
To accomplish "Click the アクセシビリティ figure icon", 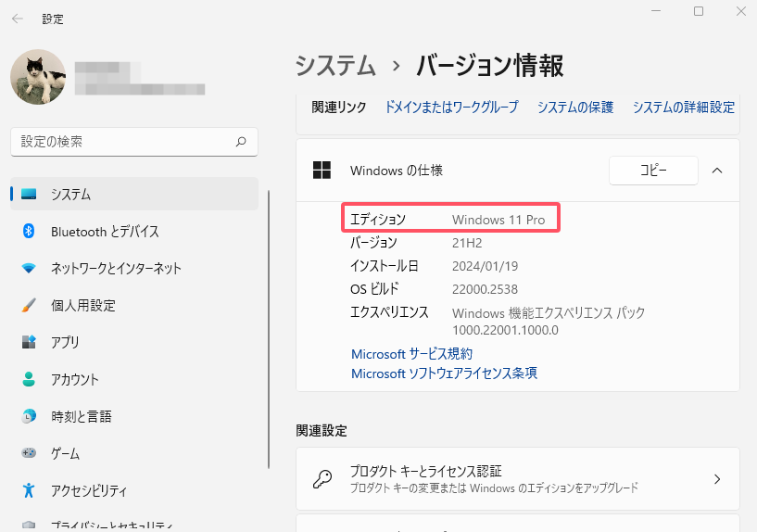I will (29, 490).
